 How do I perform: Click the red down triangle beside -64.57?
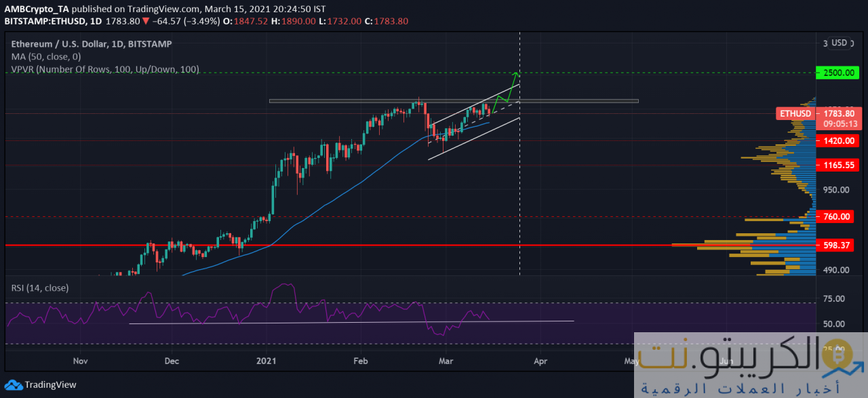[x=146, y=20]
